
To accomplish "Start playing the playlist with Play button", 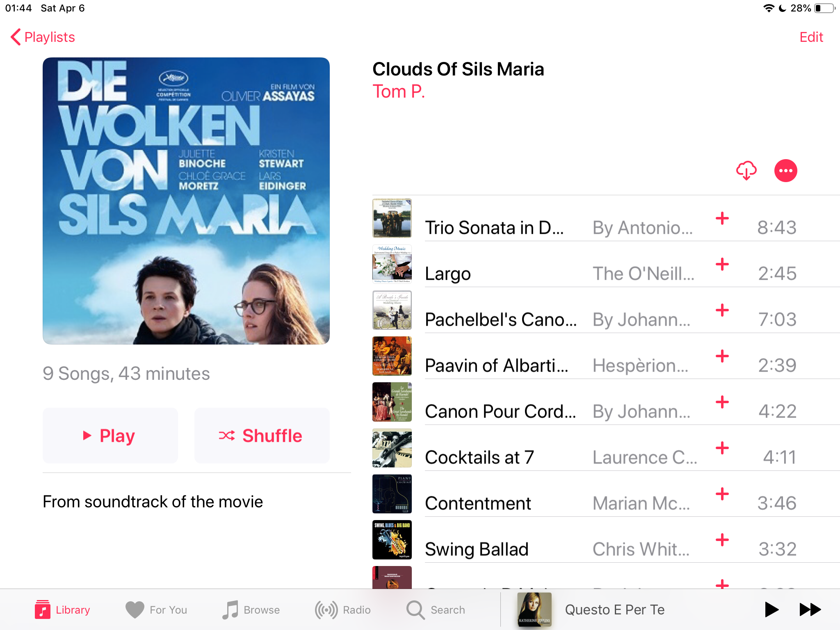I will (x=110, y=436).
